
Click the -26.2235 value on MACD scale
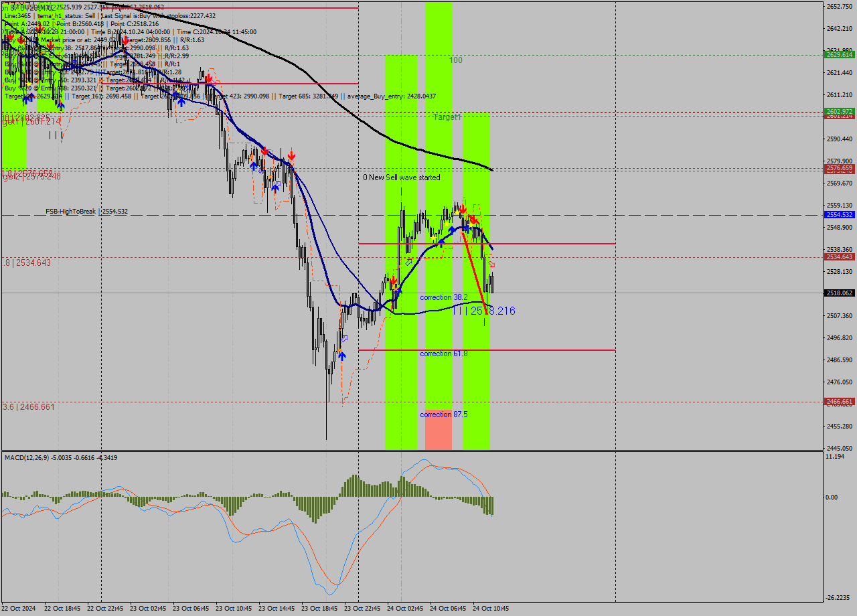coord(838,598)
